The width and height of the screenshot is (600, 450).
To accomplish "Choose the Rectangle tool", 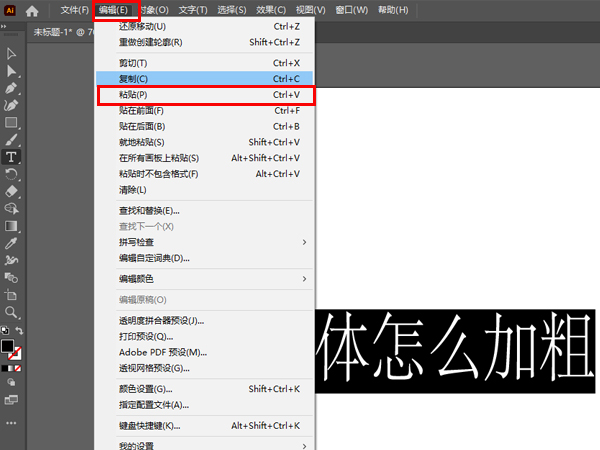I will [12, 123].
